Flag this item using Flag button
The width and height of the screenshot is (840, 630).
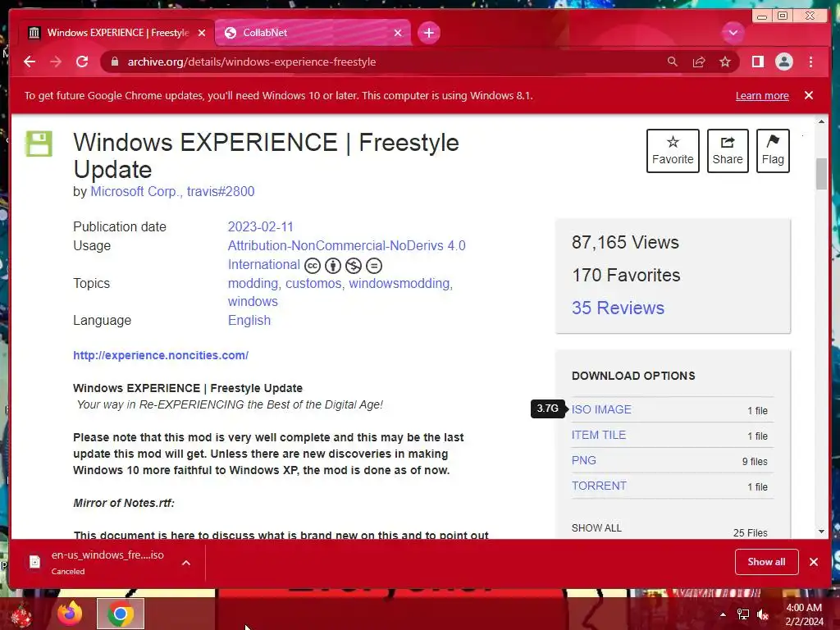coord(773,151)
